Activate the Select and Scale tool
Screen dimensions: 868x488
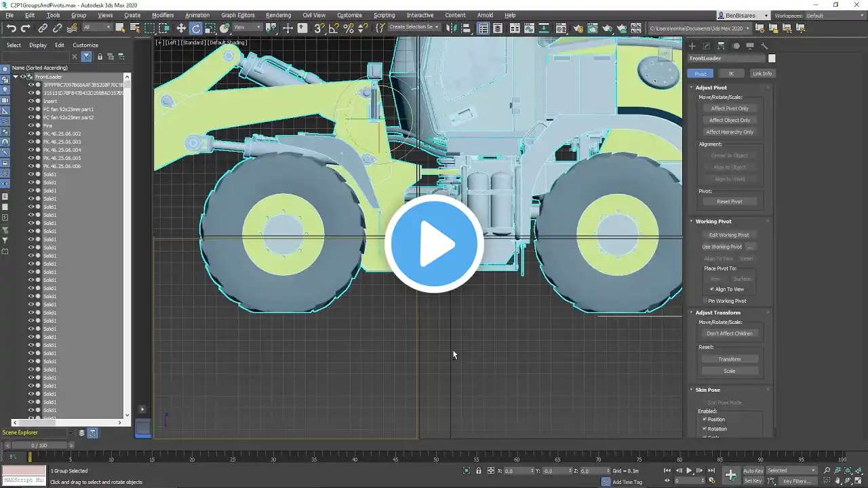[x=210, y=28]
